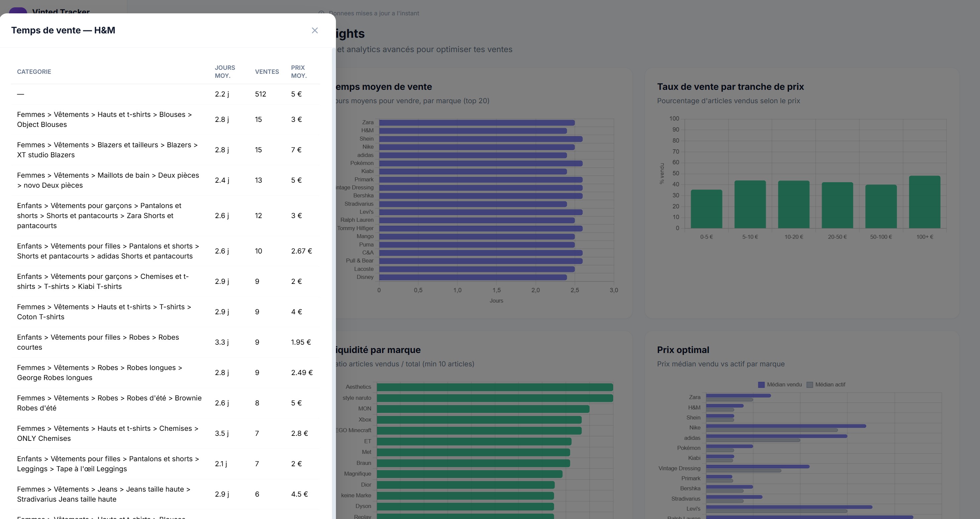This screenshot has width=980, height=519.
Task: Click the Shein bar in sale time chart
Action: pyautogui.click(x=481, y=139)
